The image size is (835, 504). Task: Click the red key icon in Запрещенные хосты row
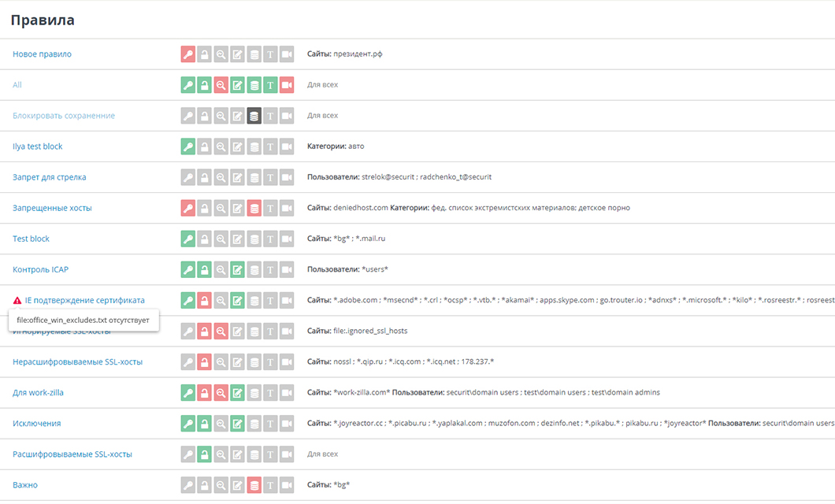pyautogui.click(x=188, y=208)
